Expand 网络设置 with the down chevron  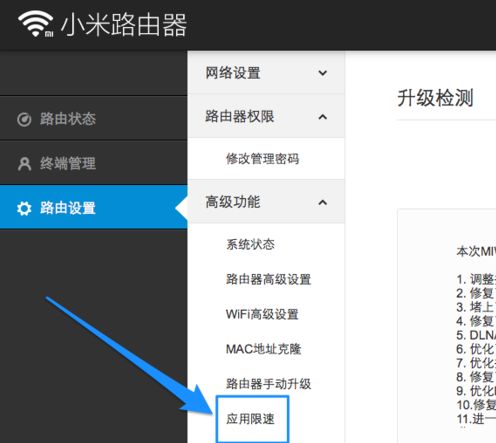point(322,73)
